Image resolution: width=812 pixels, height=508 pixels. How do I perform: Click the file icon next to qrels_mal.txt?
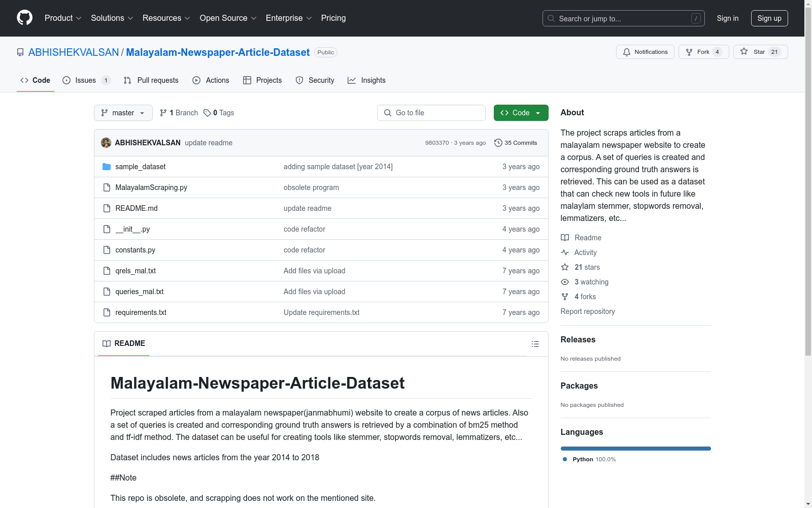coord(107,271)
